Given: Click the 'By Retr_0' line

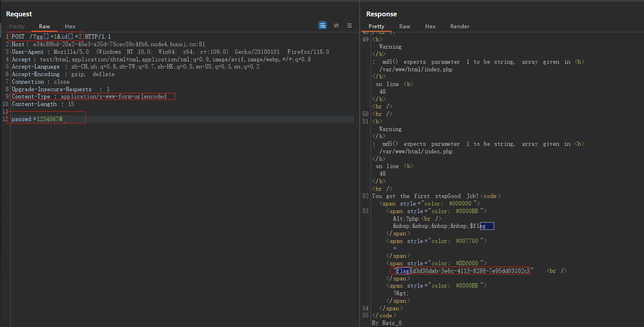Looking at the screenshot, I should tap(387, 323).
